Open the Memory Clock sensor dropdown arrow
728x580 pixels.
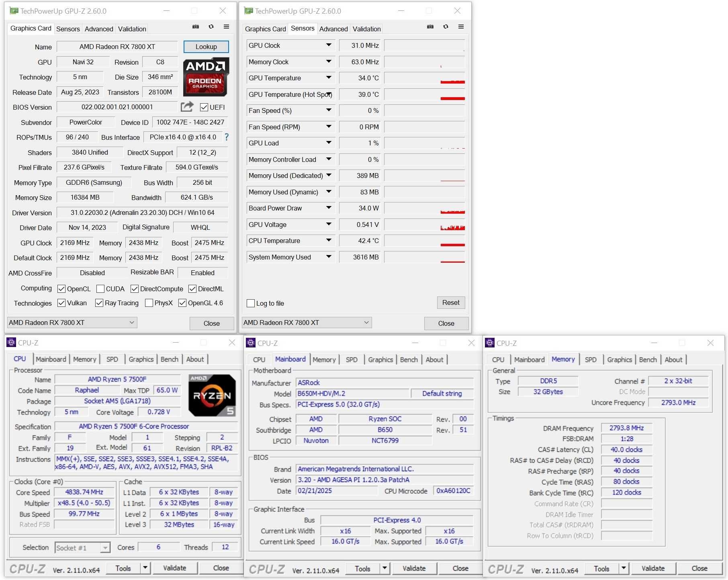pos(329,61)
